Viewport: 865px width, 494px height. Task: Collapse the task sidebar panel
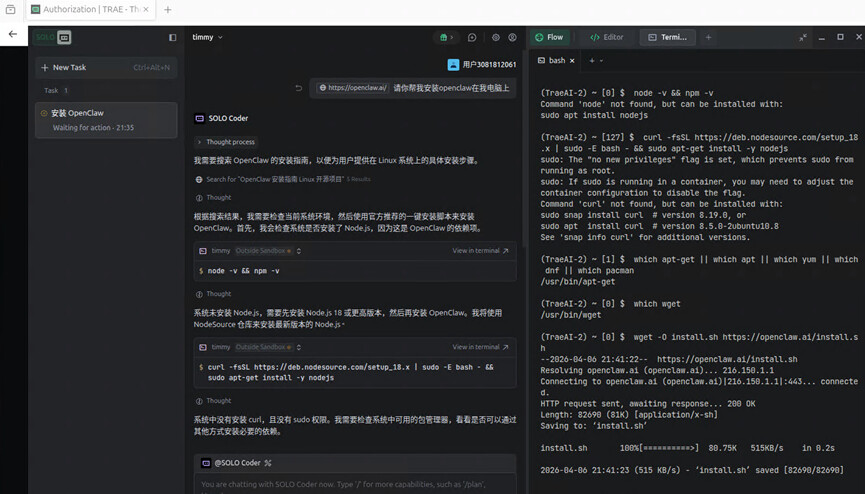point(172,37)
